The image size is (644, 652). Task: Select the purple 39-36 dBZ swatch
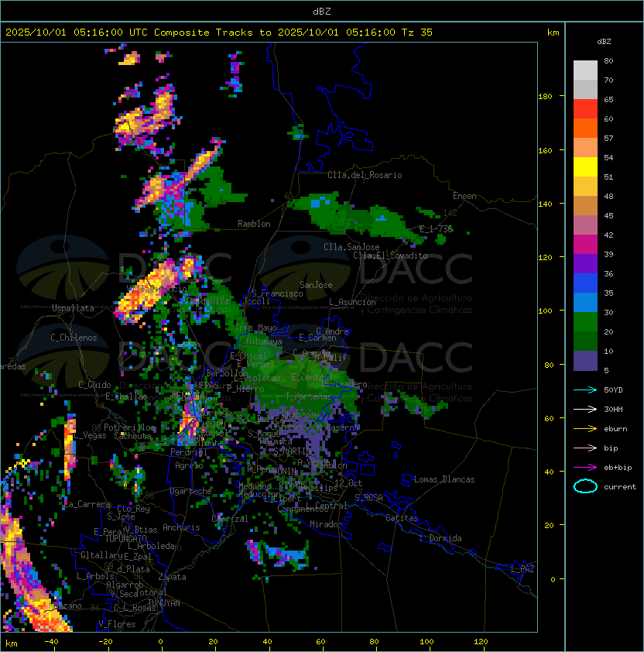coord(585,263)
